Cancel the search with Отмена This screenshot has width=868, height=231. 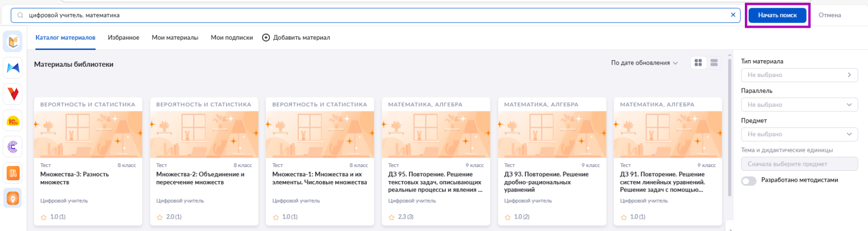pos(829,15)
